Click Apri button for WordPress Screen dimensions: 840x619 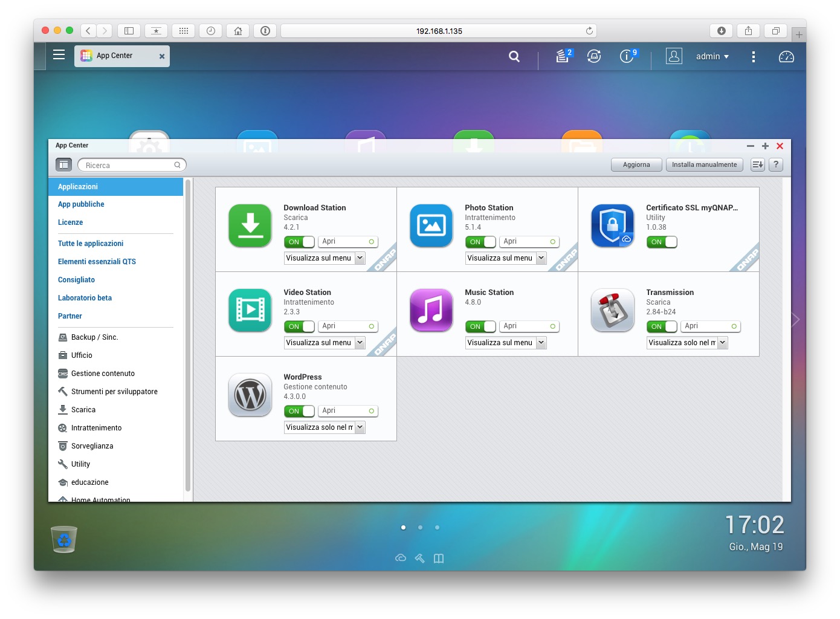(x=348, y=411)
